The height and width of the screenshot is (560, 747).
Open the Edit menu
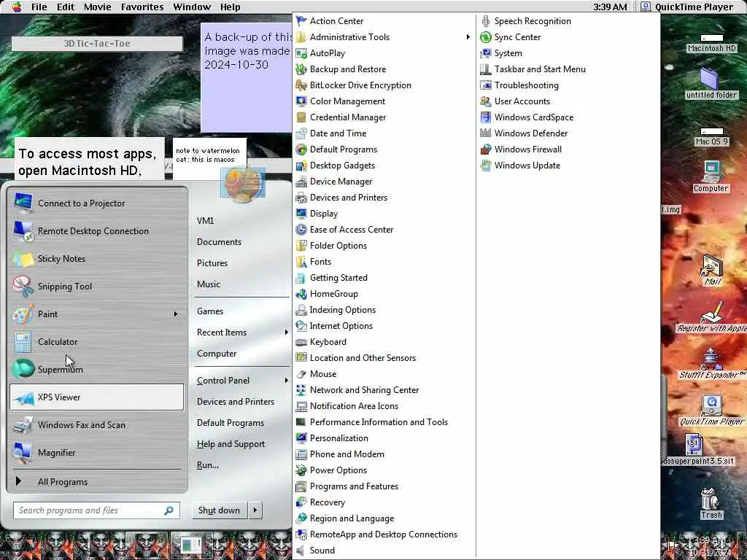(x=65, y=7)
